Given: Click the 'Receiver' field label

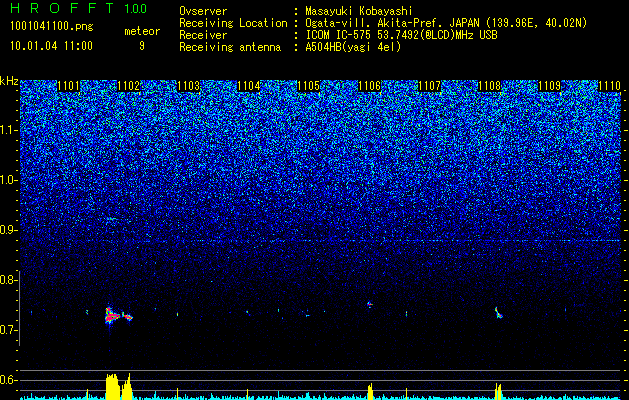Looking at the screenshot, I should point(203,35).
